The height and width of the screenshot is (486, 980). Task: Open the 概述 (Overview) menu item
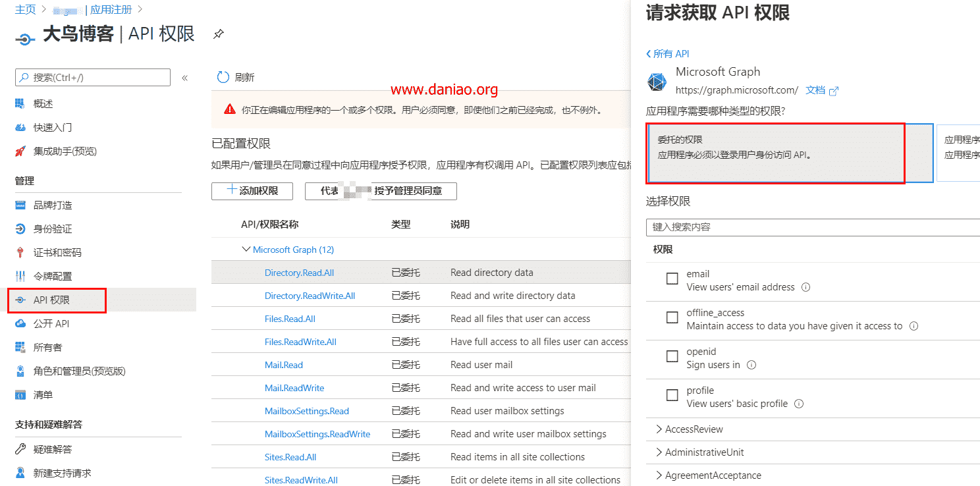point(43,103)
